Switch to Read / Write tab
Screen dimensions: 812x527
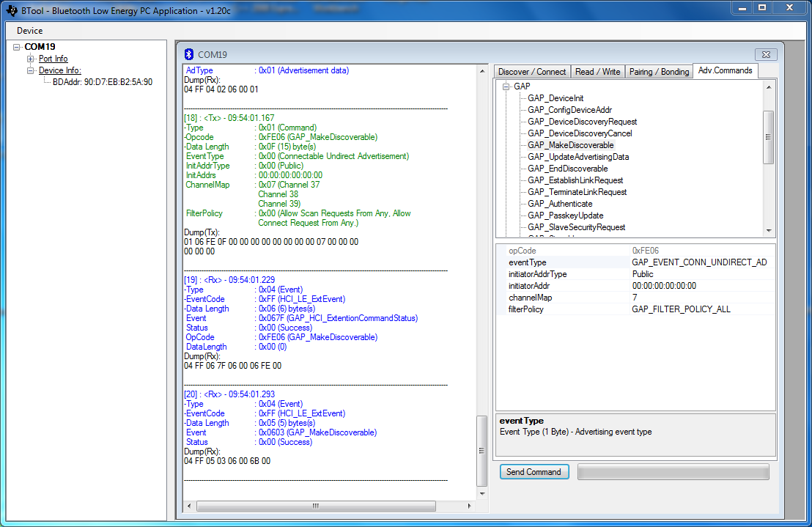coord(597,71)
